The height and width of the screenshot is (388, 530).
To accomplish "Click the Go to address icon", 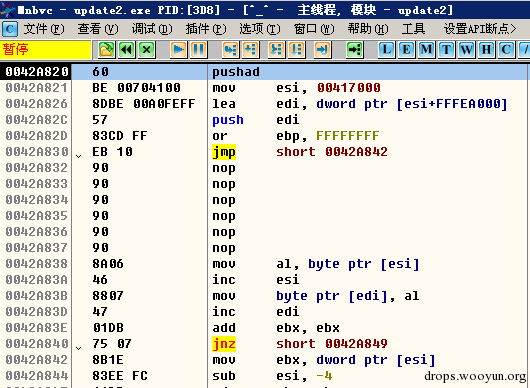I will click(x=355, y=50).
